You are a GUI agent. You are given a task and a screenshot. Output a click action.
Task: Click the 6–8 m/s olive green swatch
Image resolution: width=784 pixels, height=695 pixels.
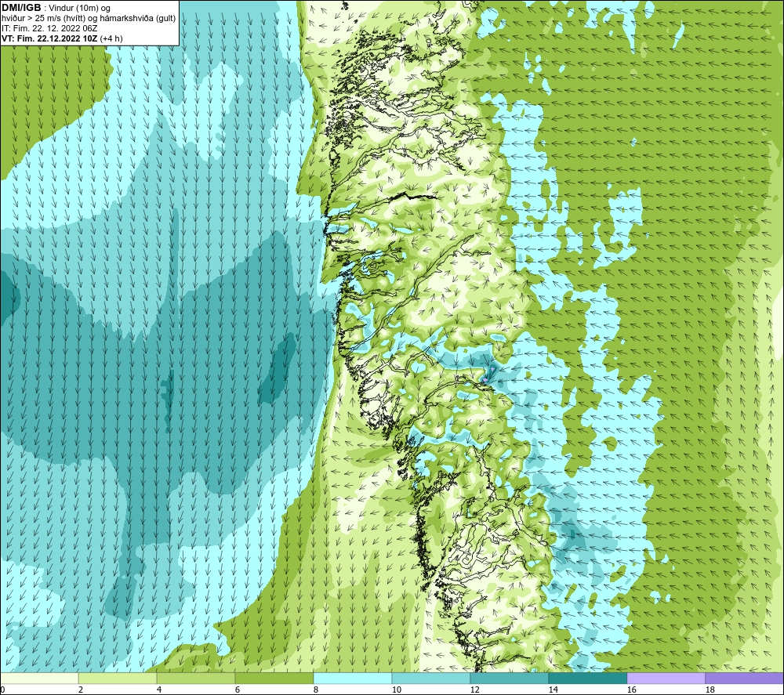pyautogui.click(x=274, y=678)
